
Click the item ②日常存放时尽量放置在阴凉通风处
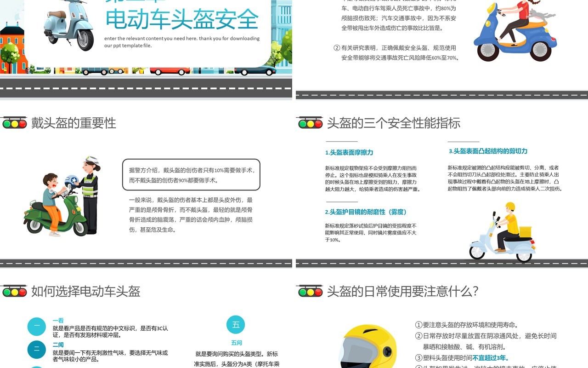pos(486,341)
